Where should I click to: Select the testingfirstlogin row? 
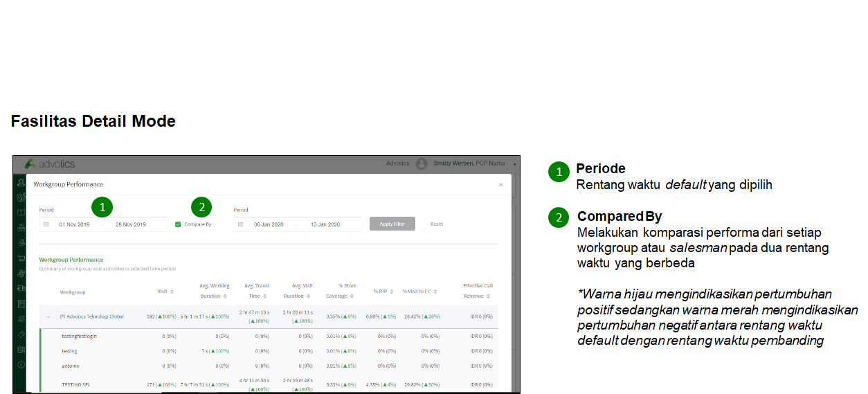click(269, 336)
